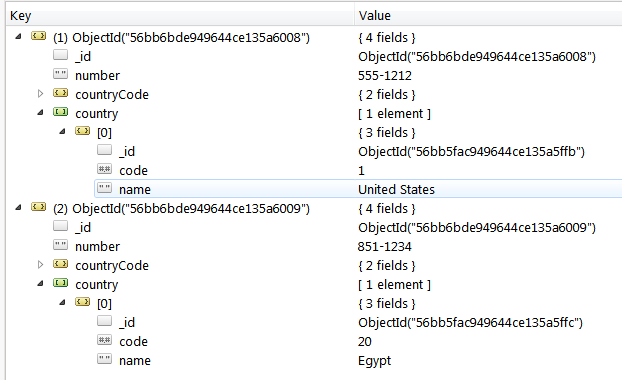The width and height of the screenshot is (622, 380).
Task: Click the green array icon beside second country
Action: [x=61, y=283]
